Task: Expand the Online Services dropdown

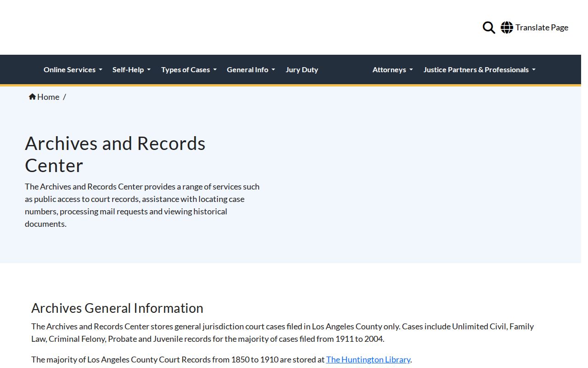Action: pos(73,70)
